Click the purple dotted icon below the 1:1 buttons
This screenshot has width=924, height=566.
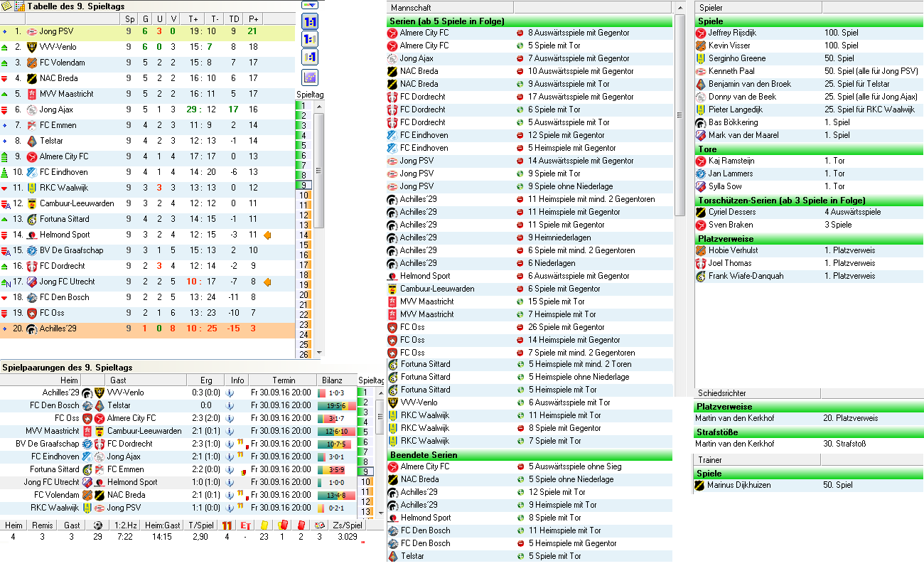click(310, 77)
